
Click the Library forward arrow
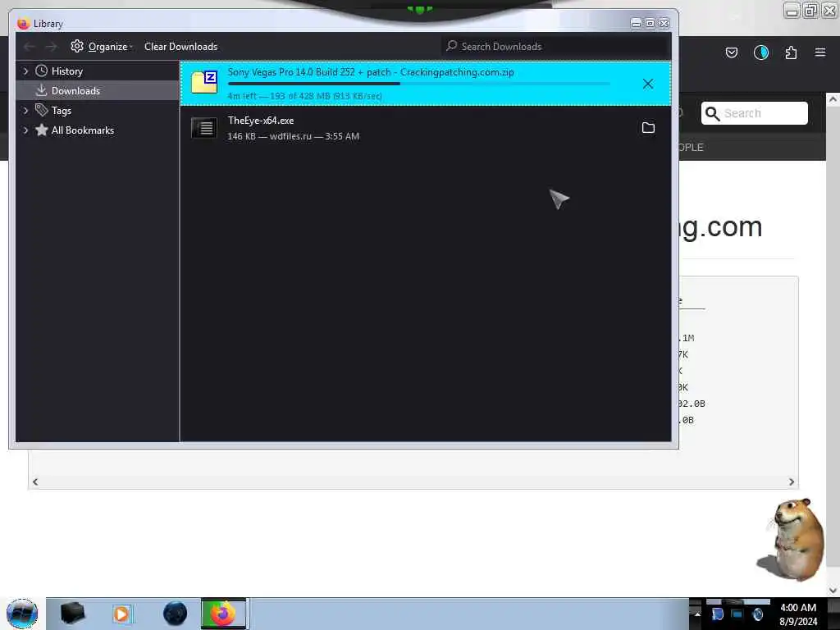coord(52,47)
